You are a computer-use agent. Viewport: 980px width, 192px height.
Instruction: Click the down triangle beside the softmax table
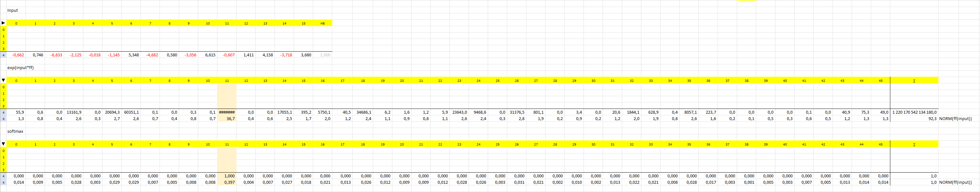pyautogui.click(x=4, y=144)
